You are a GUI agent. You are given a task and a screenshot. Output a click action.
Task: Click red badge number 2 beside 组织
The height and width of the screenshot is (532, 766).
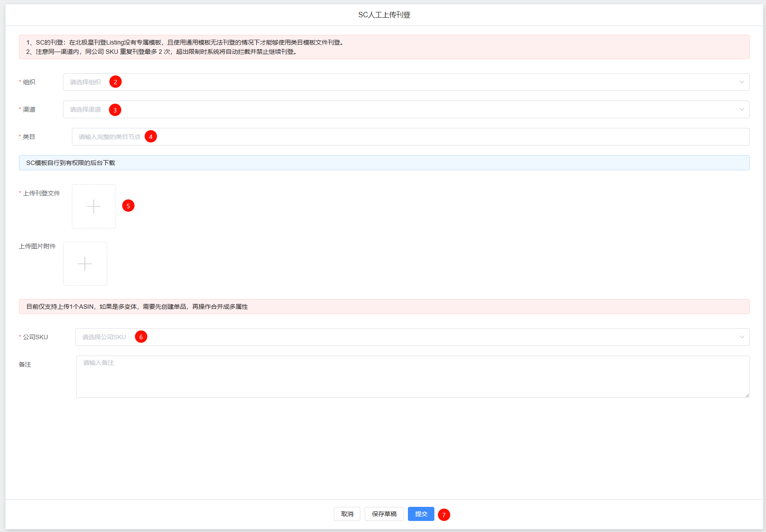[x=116, y=82]
